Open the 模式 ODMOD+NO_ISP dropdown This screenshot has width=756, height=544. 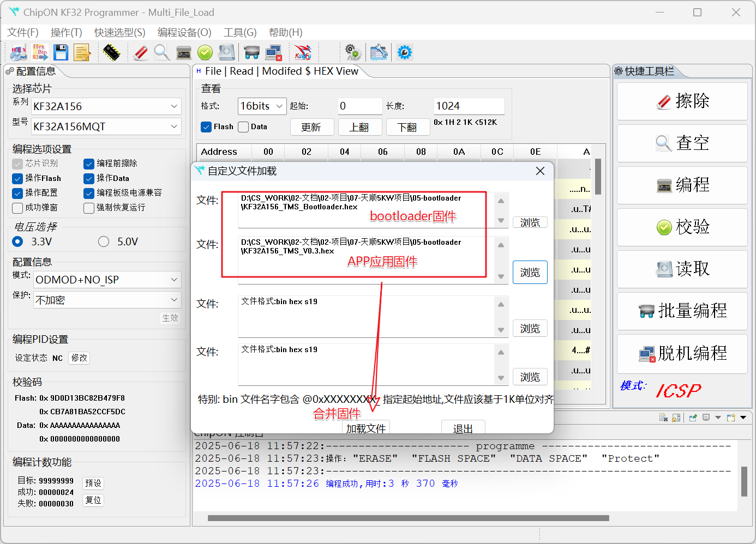[x=107, y=280]
